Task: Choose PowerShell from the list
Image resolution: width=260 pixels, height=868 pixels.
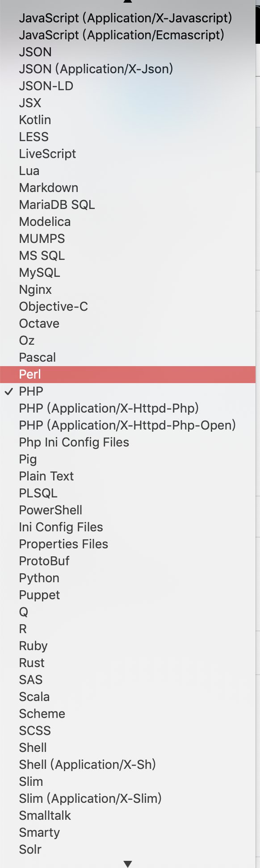Action: [x=128, y=510]
